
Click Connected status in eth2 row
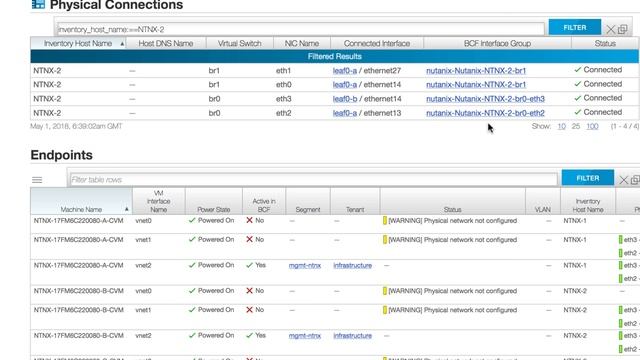click(598, 112)
